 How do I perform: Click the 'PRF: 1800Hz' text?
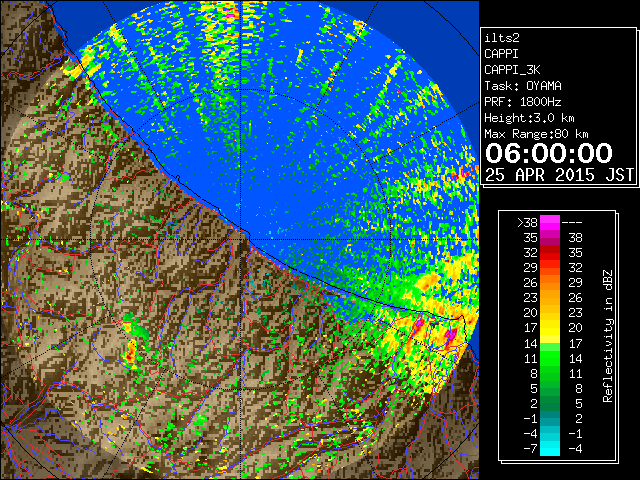click(x=523, y=102)
